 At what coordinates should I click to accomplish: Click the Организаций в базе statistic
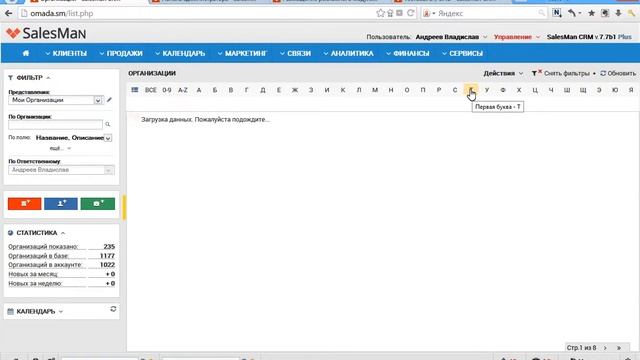pyautogui.click(x=61, y=256)
